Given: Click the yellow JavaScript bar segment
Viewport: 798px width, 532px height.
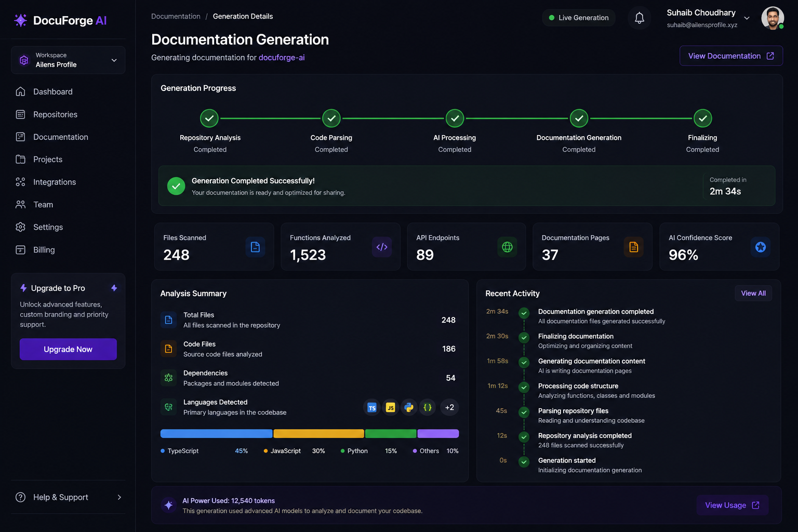Looking at the screenshot, I should coord(318,433).
